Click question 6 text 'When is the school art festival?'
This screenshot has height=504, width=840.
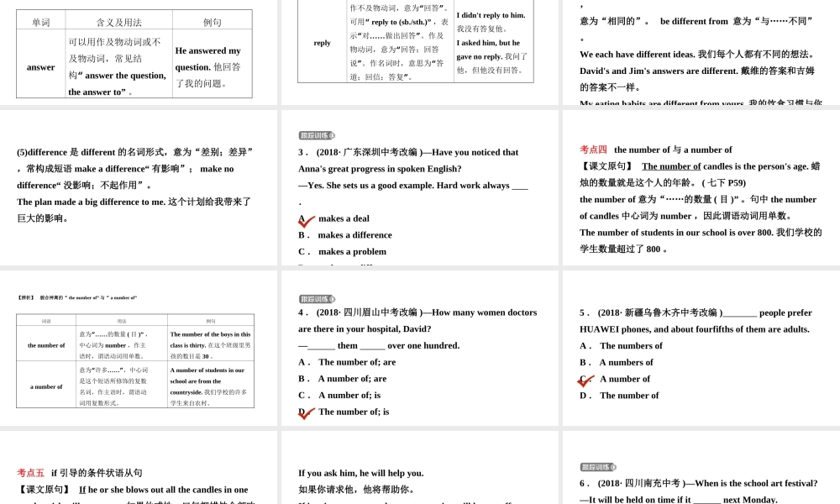point(757,484)
